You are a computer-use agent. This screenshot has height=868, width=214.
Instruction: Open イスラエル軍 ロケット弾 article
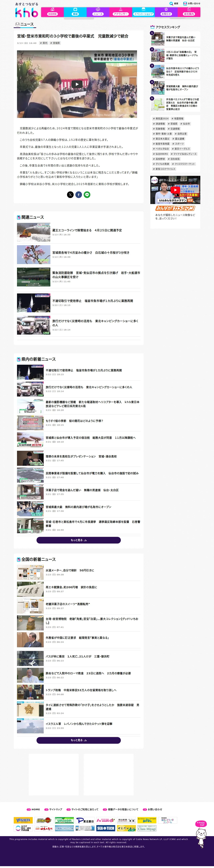coord(79,726)
